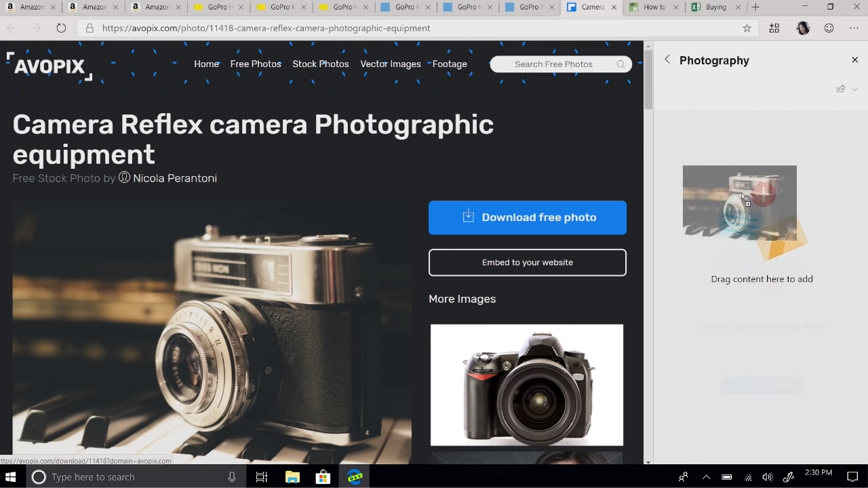Click the user profile avatar

(803, 28)
